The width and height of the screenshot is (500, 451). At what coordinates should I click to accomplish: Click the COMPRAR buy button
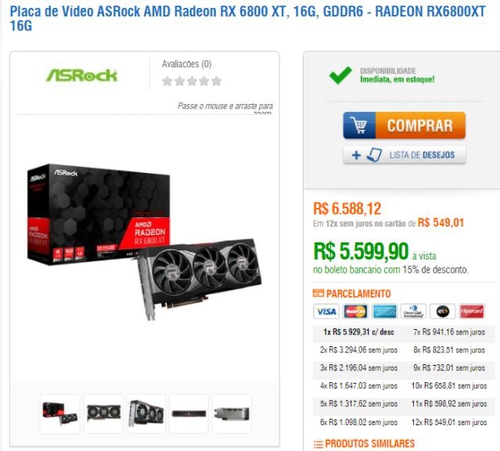(404, 125)
